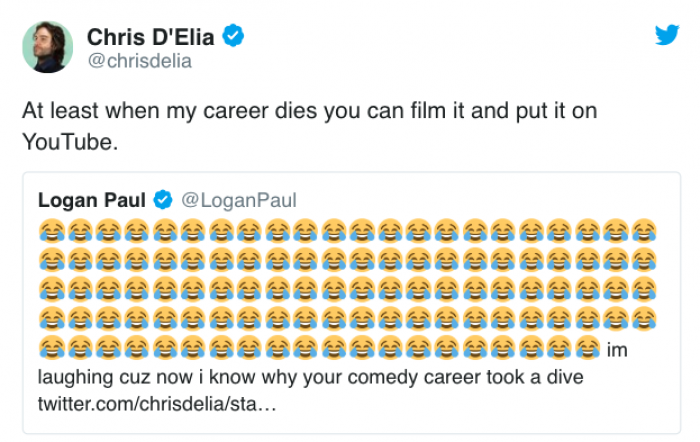Open the Chris D'Elia display name

[152, 38]
